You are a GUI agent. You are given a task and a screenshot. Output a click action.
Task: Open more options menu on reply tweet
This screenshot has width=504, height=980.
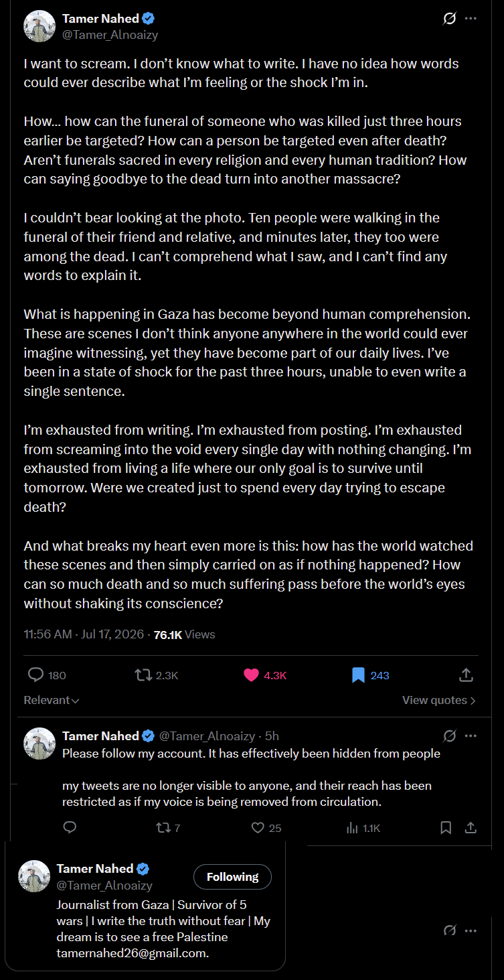coord(471,736)
